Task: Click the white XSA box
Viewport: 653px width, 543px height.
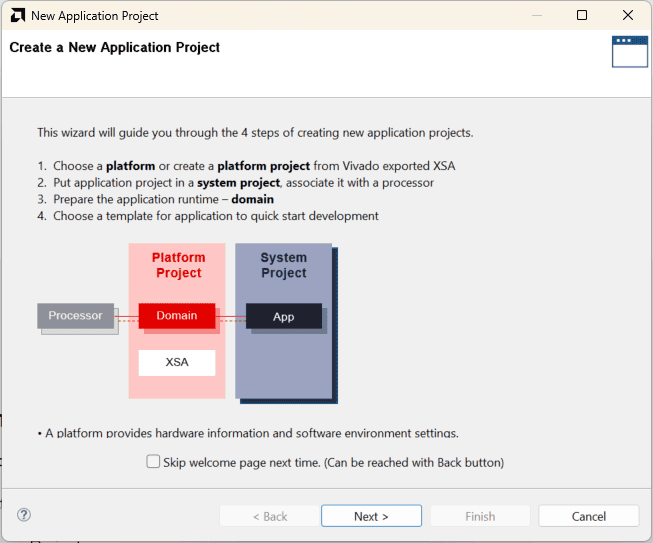Action: (x=177, y=362)
